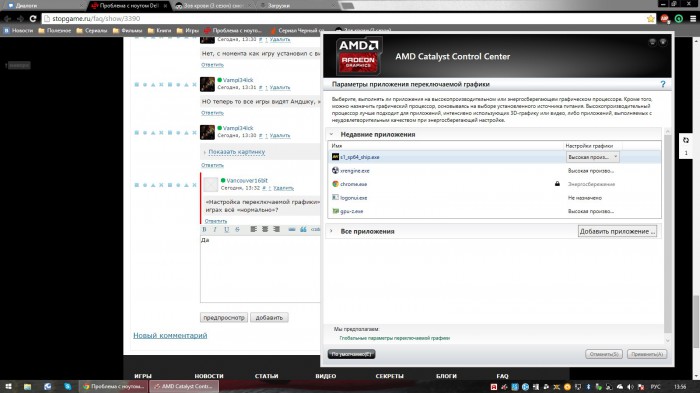
Task: Click the lock icon next to chrome.exe
Action: [x=557, y=184]
